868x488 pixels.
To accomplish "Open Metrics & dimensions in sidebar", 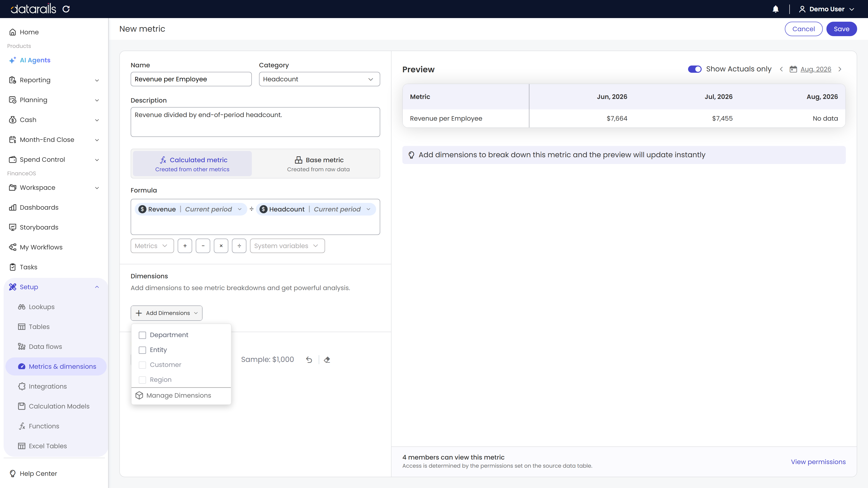I will [x=56, y=366].
